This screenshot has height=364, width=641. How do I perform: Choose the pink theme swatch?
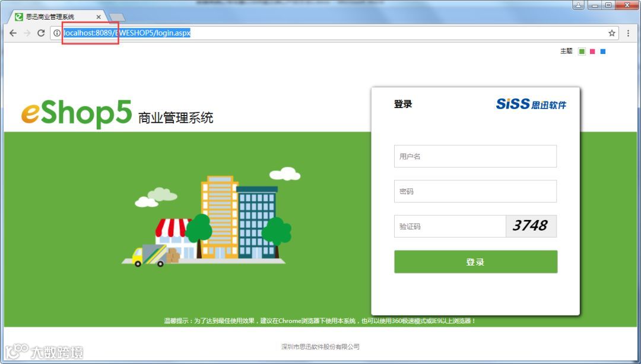592,52
